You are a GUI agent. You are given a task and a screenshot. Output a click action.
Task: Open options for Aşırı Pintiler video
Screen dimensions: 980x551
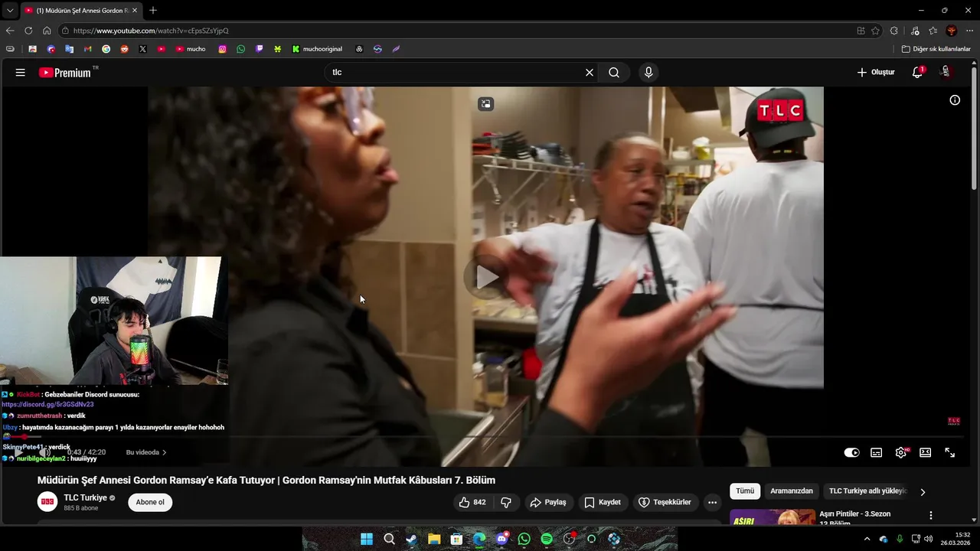click(x=931, y=516)
